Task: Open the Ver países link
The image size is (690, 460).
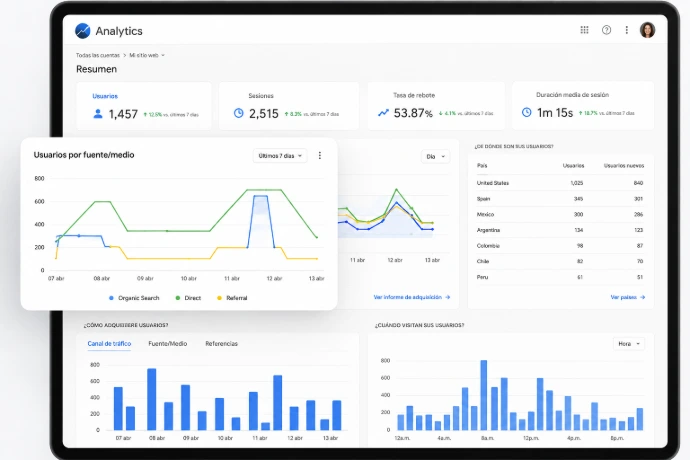Action: (628, 298)
